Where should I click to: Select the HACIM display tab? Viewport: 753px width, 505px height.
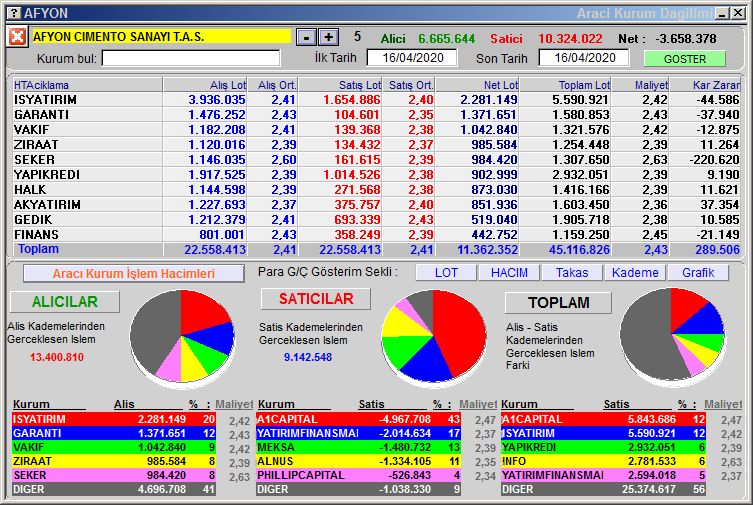(x=509, y=273)
